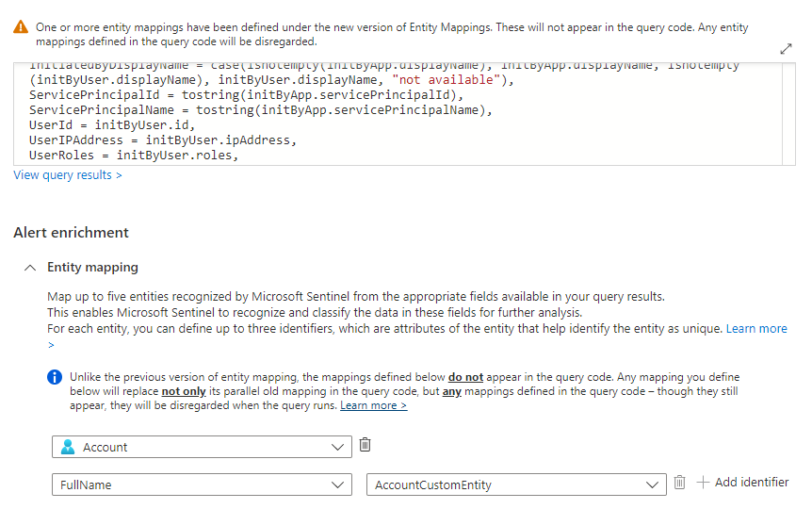Click the ServicePrincipalId line in query editor

click(188, 95)
